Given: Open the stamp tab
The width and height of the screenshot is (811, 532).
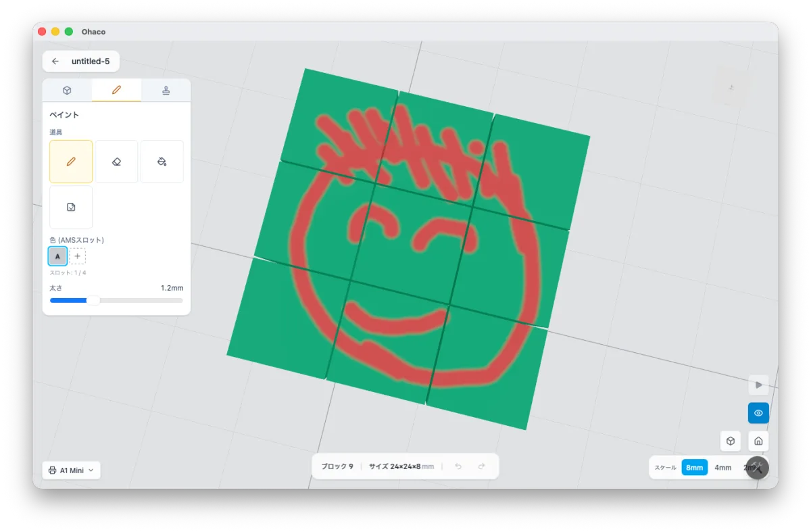Looking at the screenshot, I should pos(166,90).
